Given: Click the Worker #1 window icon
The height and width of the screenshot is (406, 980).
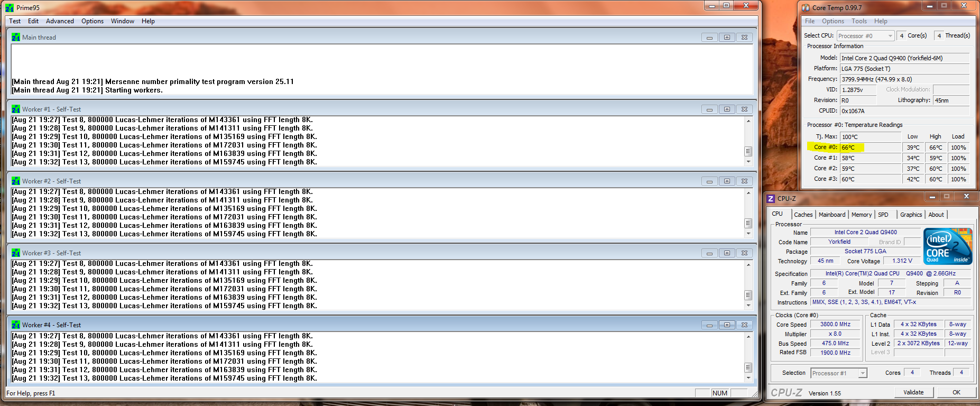Looking at the screenshot, I should [x=16, y=109].
